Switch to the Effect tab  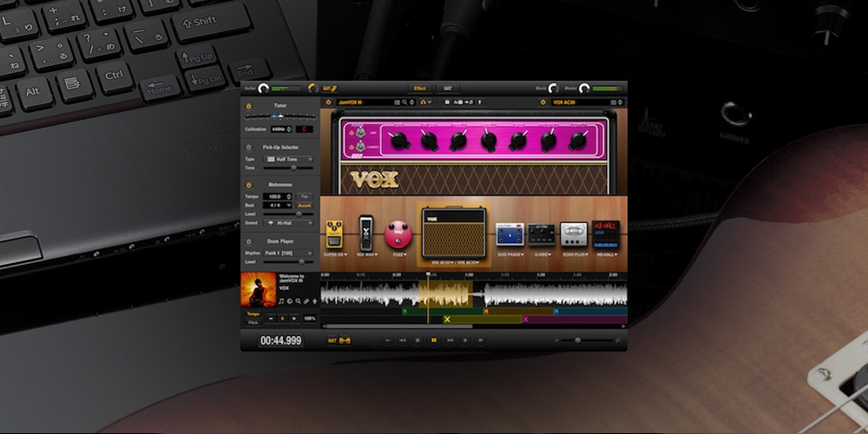420,89
